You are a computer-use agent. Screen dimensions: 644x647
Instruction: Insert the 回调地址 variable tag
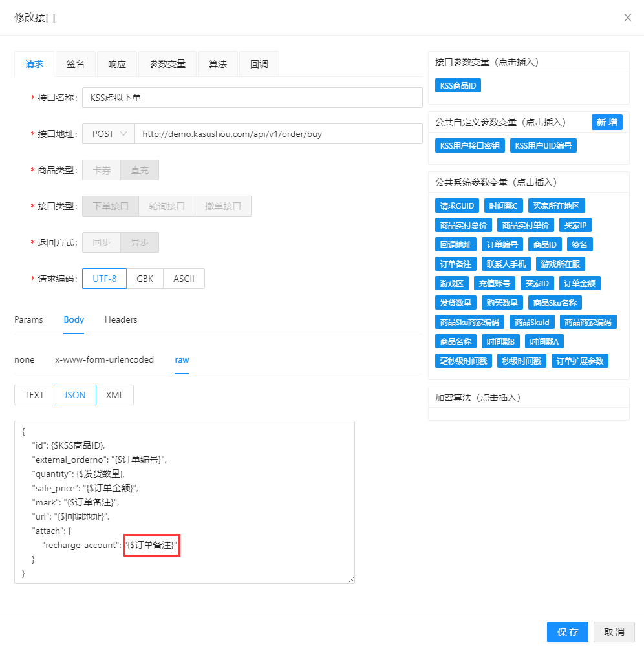tap(456, 244)
